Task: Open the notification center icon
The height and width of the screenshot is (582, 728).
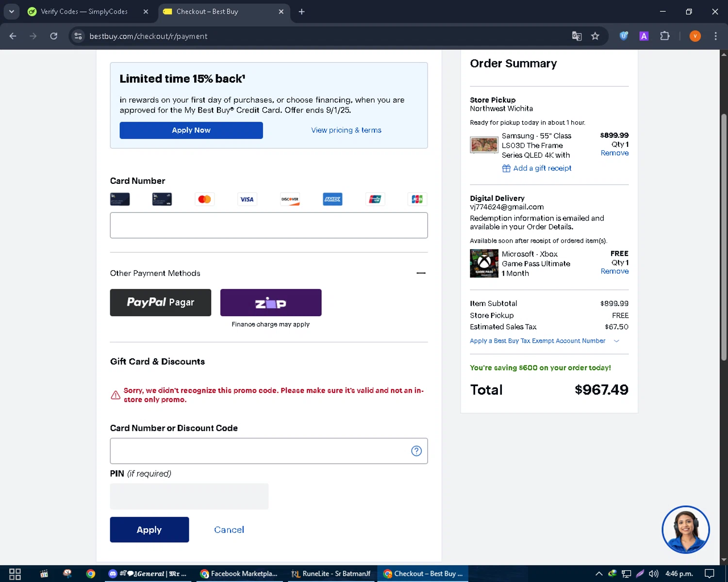Action: (710, 574)
